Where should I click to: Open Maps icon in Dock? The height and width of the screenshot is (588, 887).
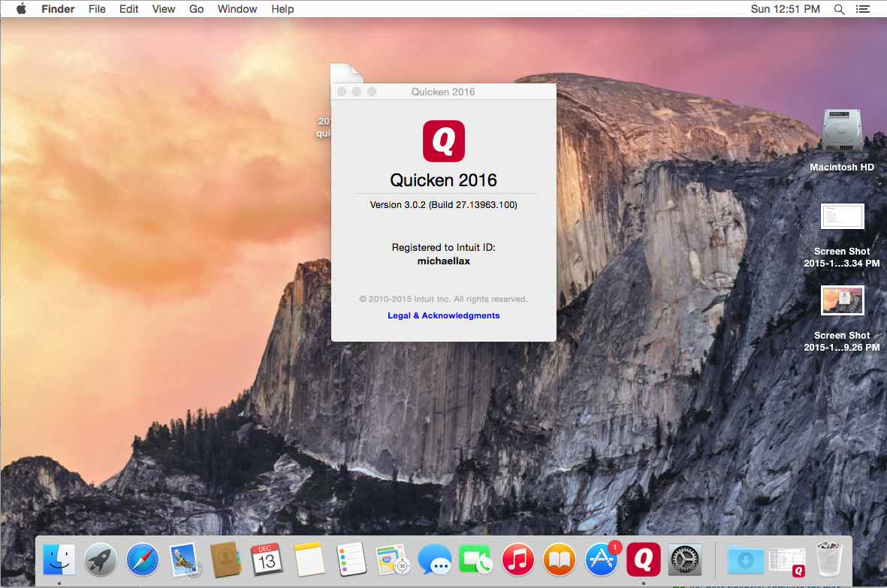393,559
